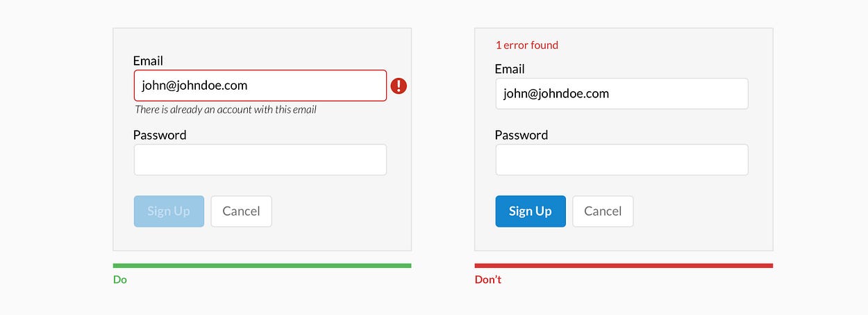Viewport: 868px width, 315px height.
Task: Click the Password label in the Don't example
Action: [x=521, y=135]
